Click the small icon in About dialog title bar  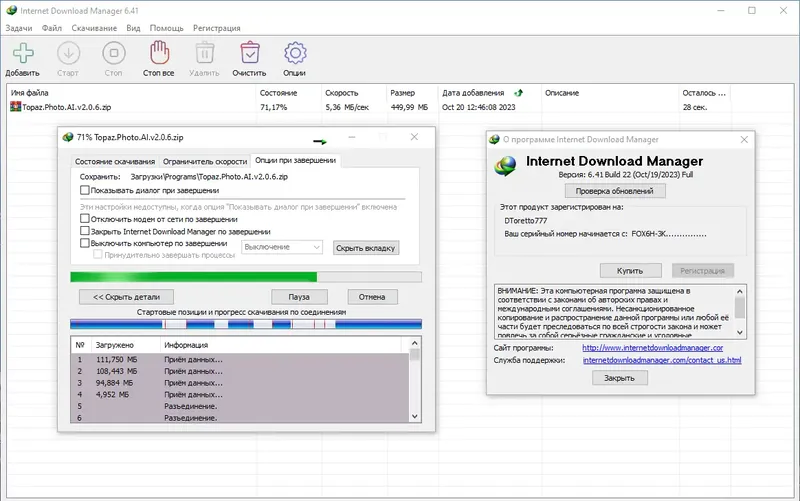click(494, 139)
